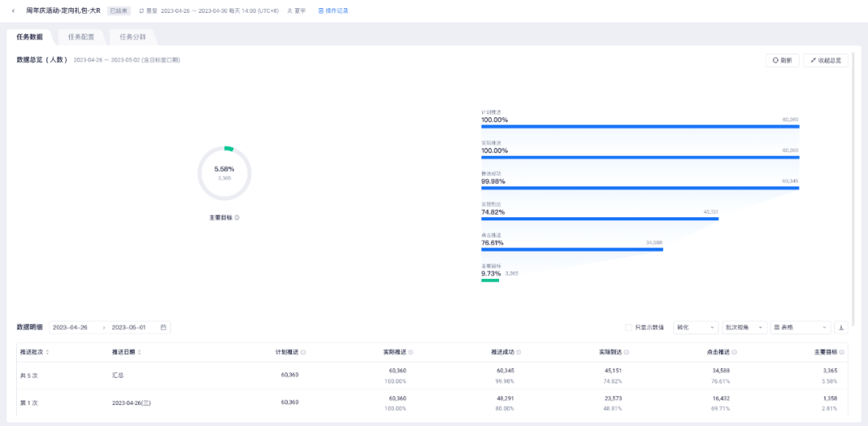Viewport: 868px width, 426px height.
Task: Open the calendar icon in date range picker
Action: 163,327
